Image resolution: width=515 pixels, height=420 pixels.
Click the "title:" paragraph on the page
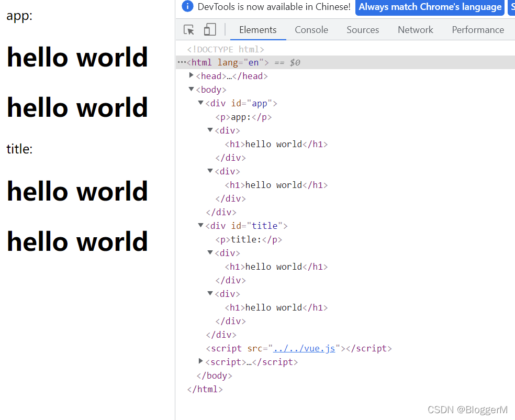coord(19,149)
